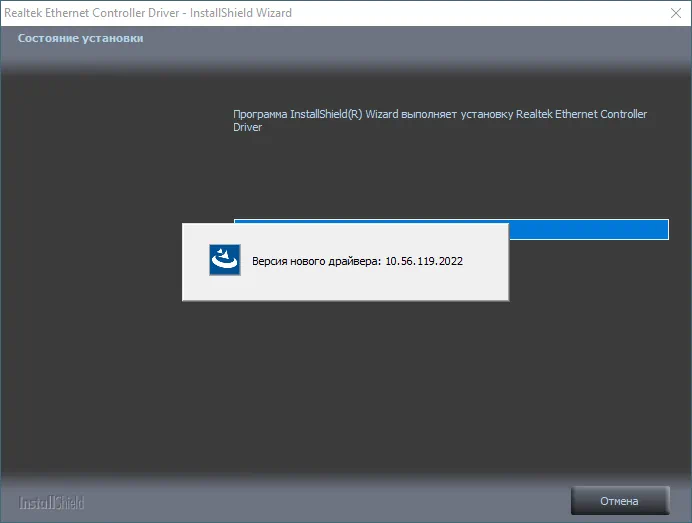Click the blue installer icon in popup
Image resolution: width=692 pixels, height=523 pixels.
point(225,260)
